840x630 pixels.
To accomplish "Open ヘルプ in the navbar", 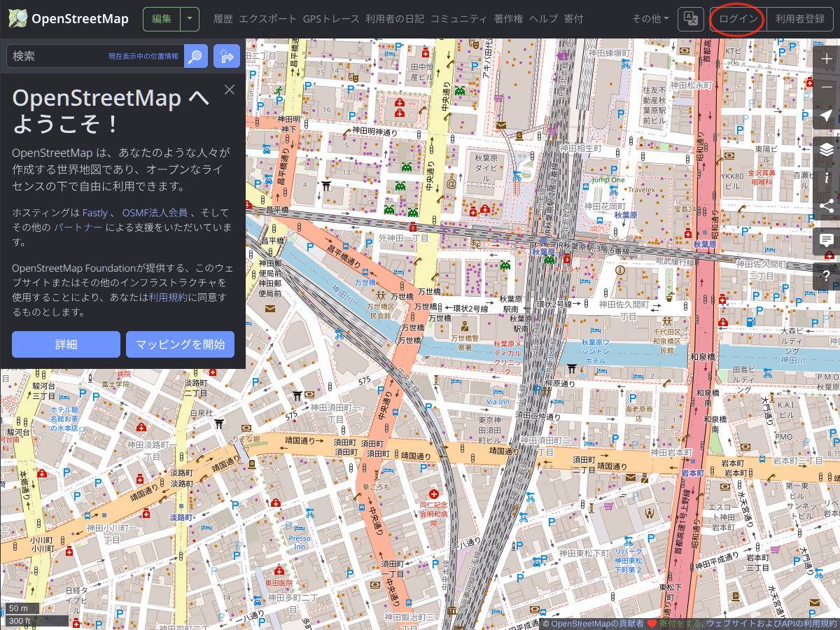I will click(544, 19).
